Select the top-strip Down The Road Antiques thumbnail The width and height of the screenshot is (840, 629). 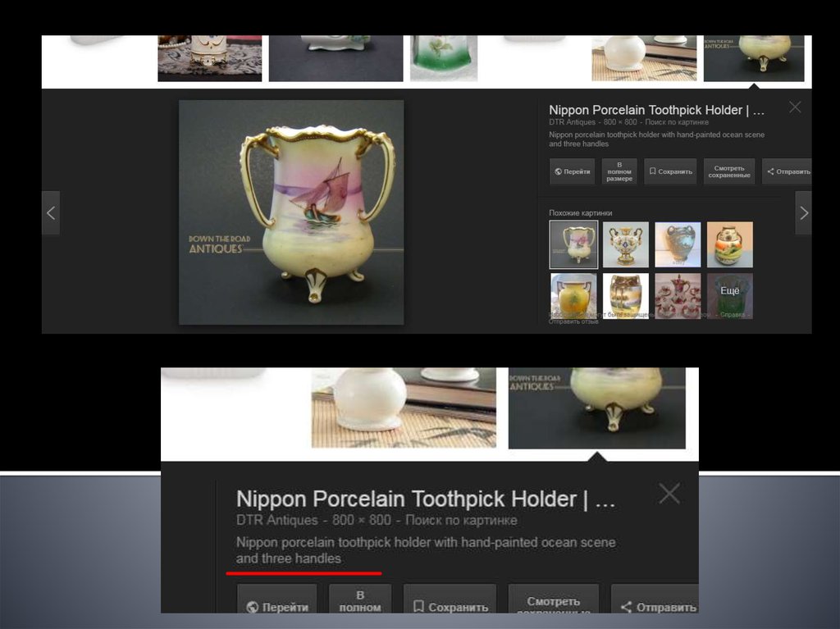(754, 58)
